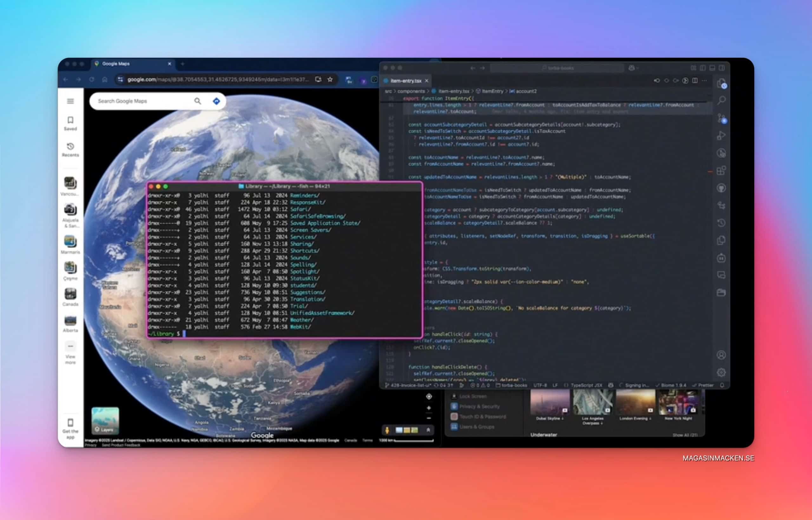Click the translate extension icon in browser toolbar

tap(349, 80)
